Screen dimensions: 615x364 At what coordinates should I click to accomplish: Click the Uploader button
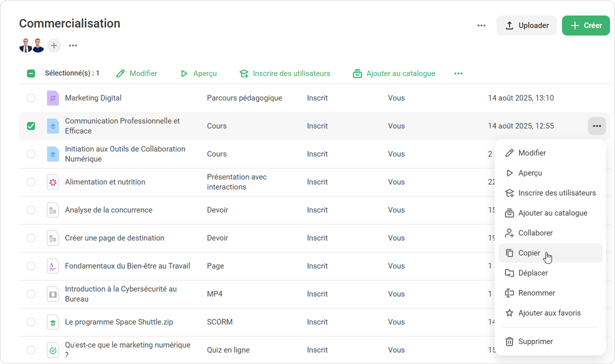(x=526, y=25)
